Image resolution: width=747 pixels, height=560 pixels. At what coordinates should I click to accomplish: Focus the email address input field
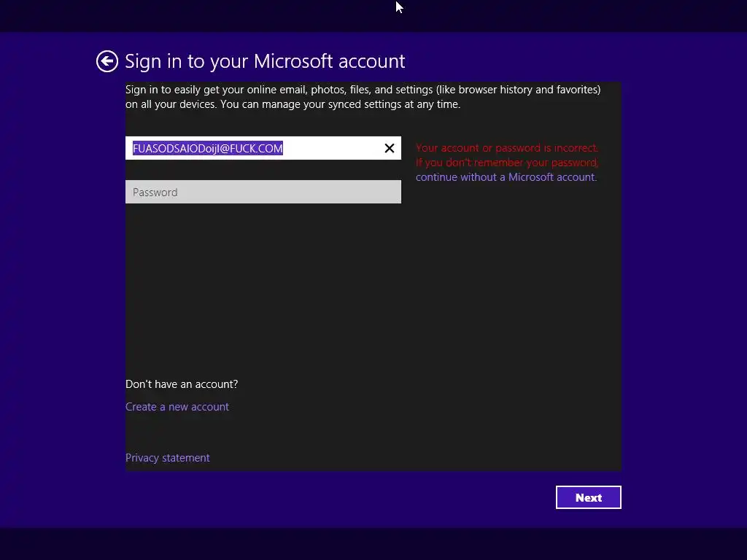click(263, 148)
